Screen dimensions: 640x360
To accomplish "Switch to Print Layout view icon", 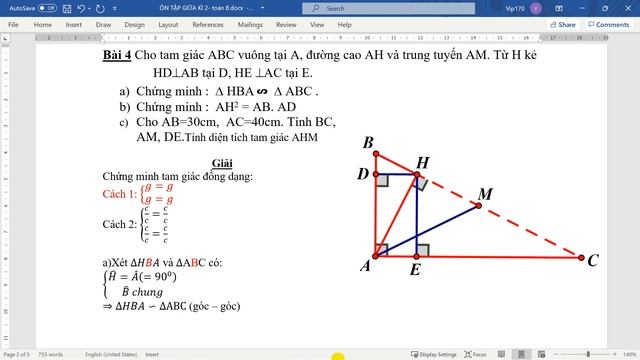I will (521, 354).
